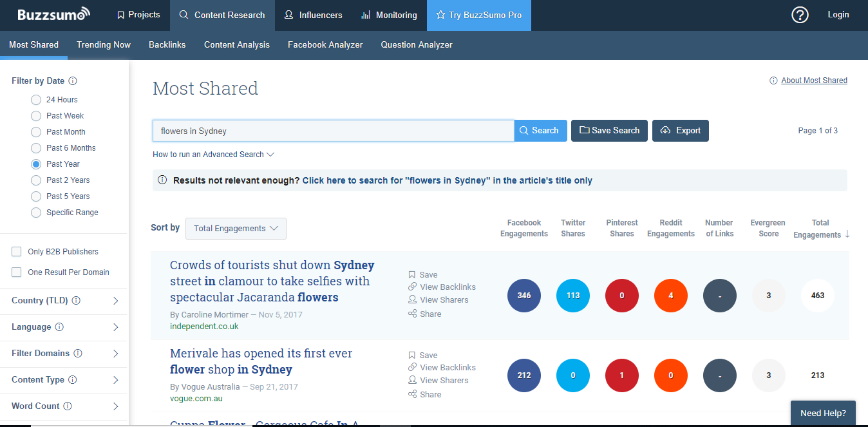Viewport: 868px width, 427px height.
Task: Save the Merivale flower shop article
Action: (x=423, y=355)
